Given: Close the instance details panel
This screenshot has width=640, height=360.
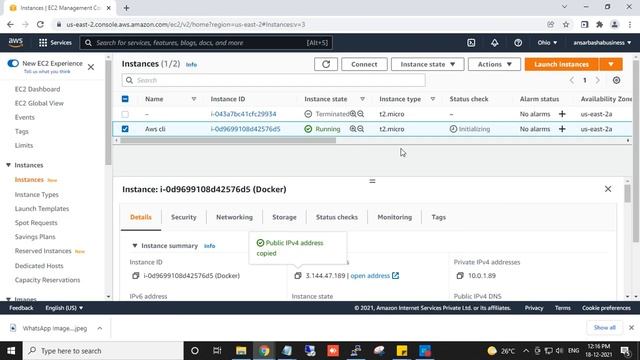Looking at the screenshot, I should pyautogui.click(x=608, y=189).
